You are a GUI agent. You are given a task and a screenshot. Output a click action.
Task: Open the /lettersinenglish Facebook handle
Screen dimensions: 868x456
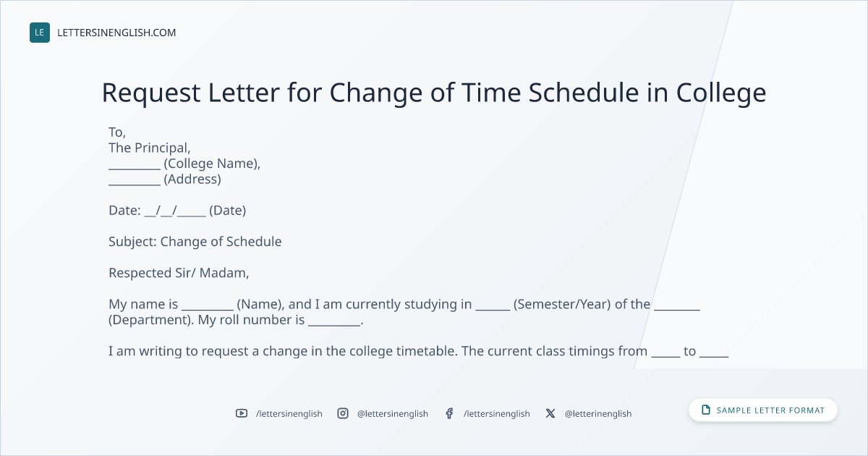497,413
